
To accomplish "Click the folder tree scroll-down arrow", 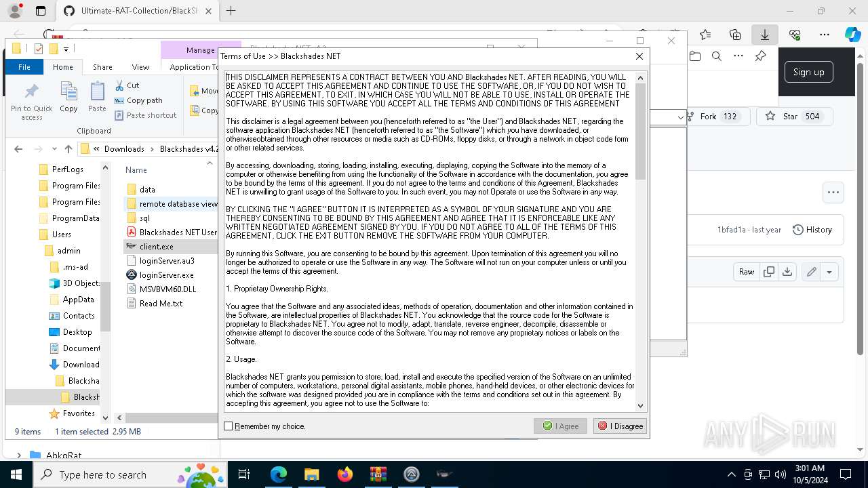I will 105,418.
